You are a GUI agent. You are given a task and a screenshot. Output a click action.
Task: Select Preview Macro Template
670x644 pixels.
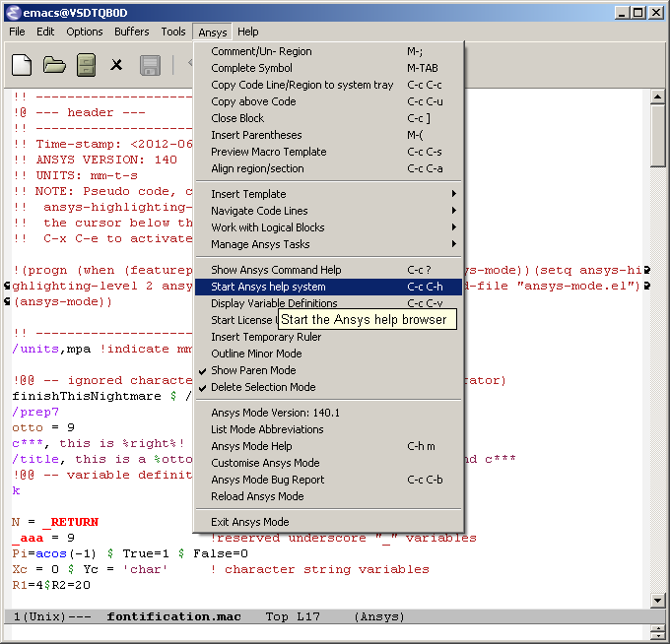click(328, 152)
